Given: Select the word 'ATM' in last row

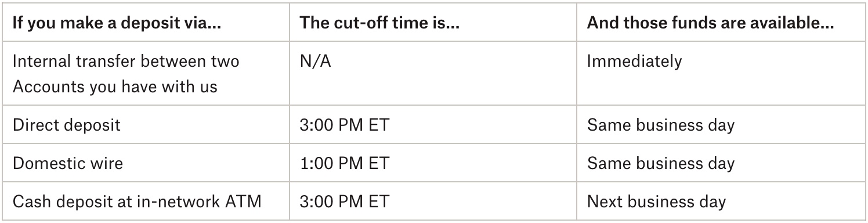Looking at the screenshot, I should (244, 202).
